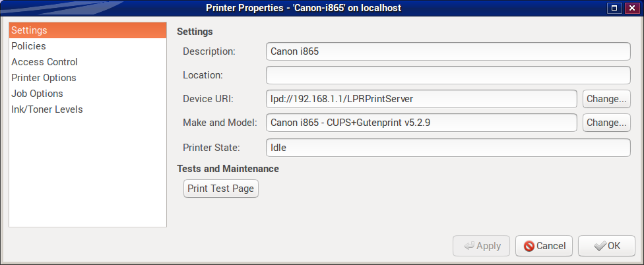Screen dimensions: 644x265
Task: Open the Policies section
Action: (87, 46)
